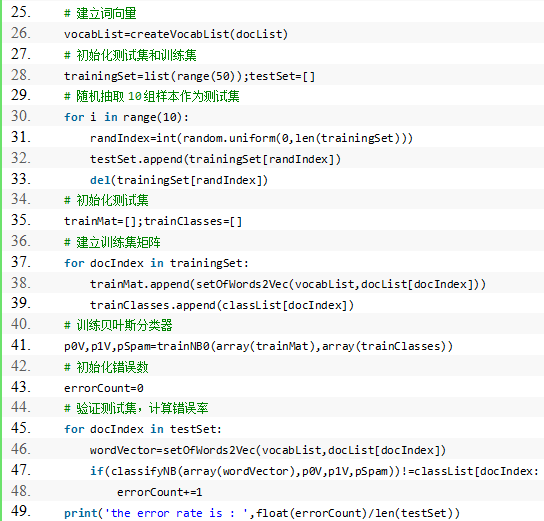This screenshot has height=521, width=544.
Task: Click 'randIndex=int(random.uniform(...' code line
Action: 251,138
